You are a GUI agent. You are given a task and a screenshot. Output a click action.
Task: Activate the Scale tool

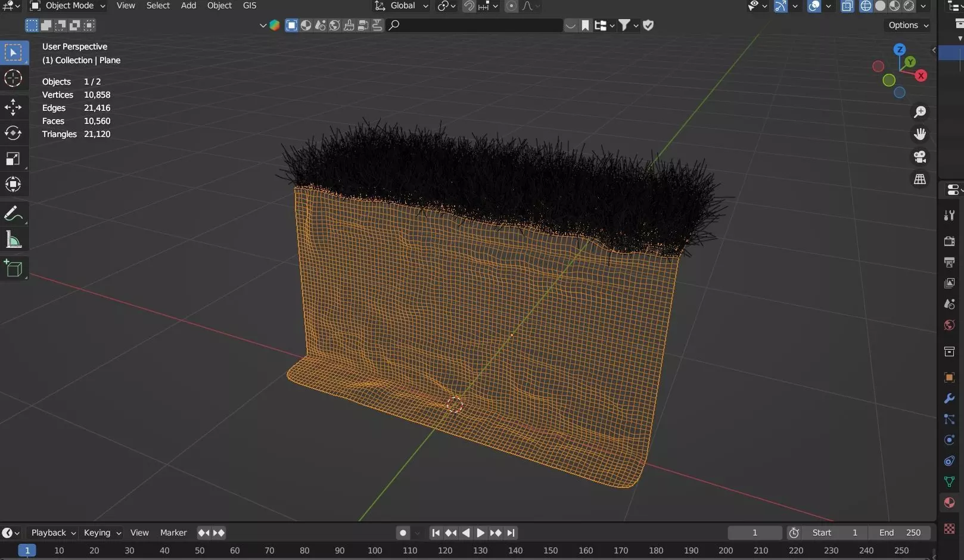(x=13, y=158)
